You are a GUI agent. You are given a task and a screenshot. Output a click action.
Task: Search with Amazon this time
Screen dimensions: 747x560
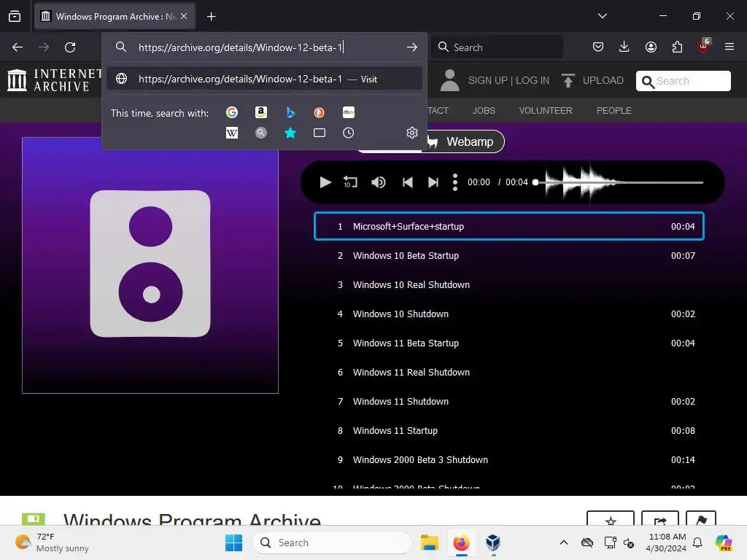(x=261, y=112)
